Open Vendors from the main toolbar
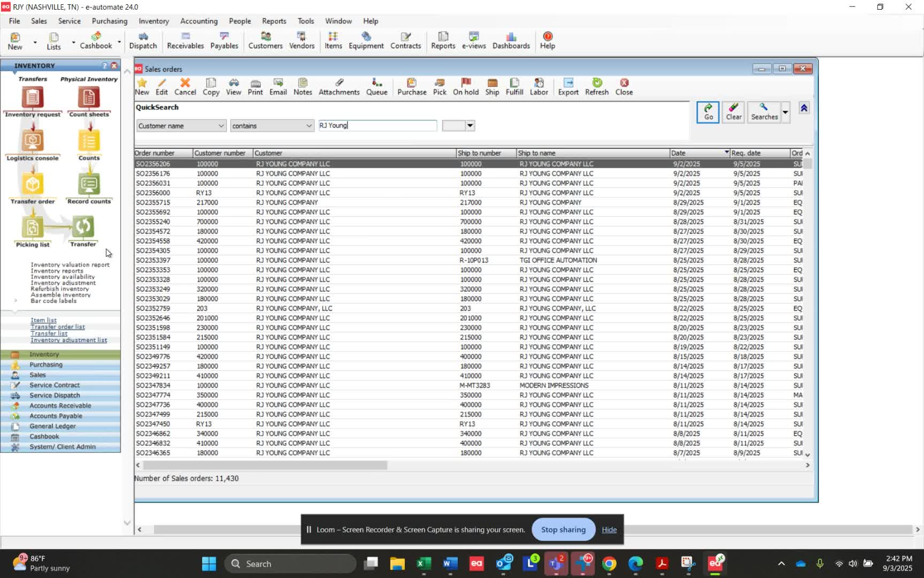The height and width of the screenshot is (578, 924). tap(302, 41)
